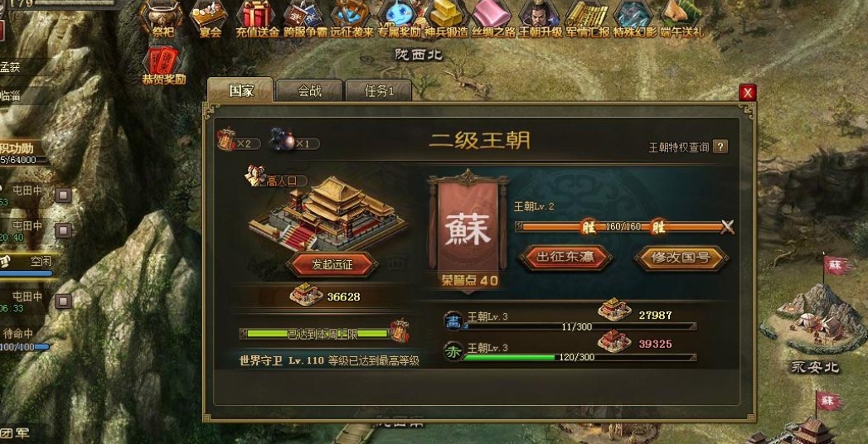The width and height of the screenshot is (868, 444).
Task: Switch to the 会战 tab
Action: click(x=309, y=90)
